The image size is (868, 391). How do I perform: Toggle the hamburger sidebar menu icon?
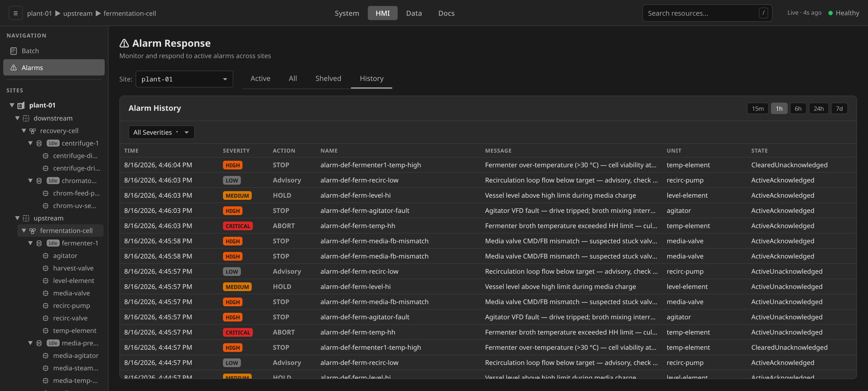15,13
